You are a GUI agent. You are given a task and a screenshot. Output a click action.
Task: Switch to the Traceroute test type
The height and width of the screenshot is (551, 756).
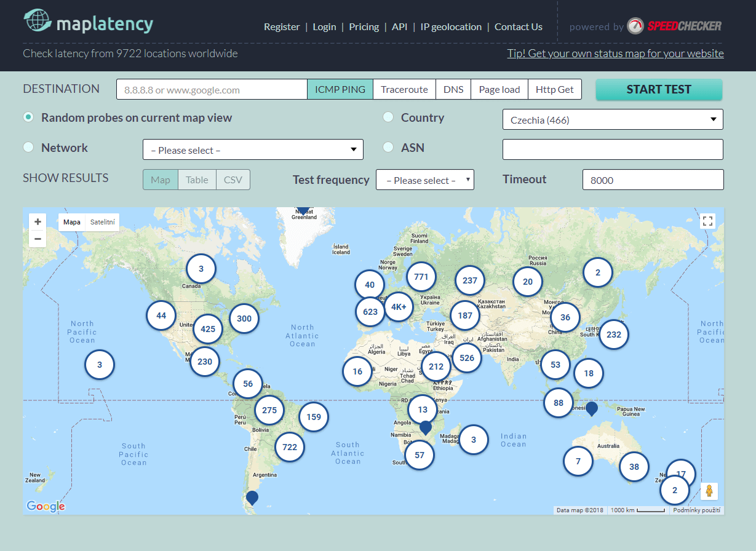point(404,89)
